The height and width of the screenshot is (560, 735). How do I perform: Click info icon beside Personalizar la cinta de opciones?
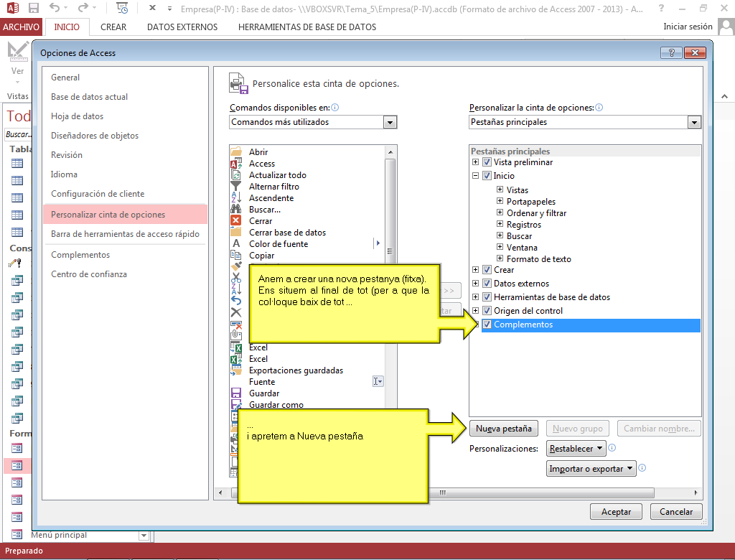click(x=599, y=108)
